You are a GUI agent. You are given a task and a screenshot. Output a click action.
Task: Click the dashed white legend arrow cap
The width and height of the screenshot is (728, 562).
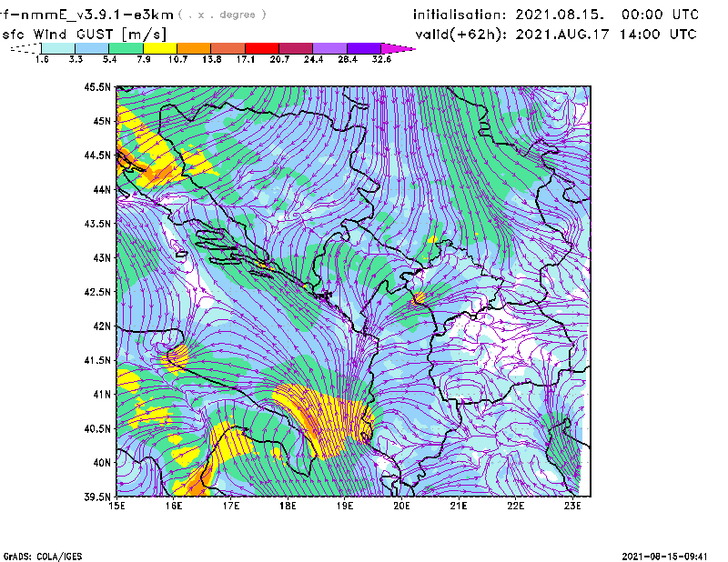coord(25,48)
